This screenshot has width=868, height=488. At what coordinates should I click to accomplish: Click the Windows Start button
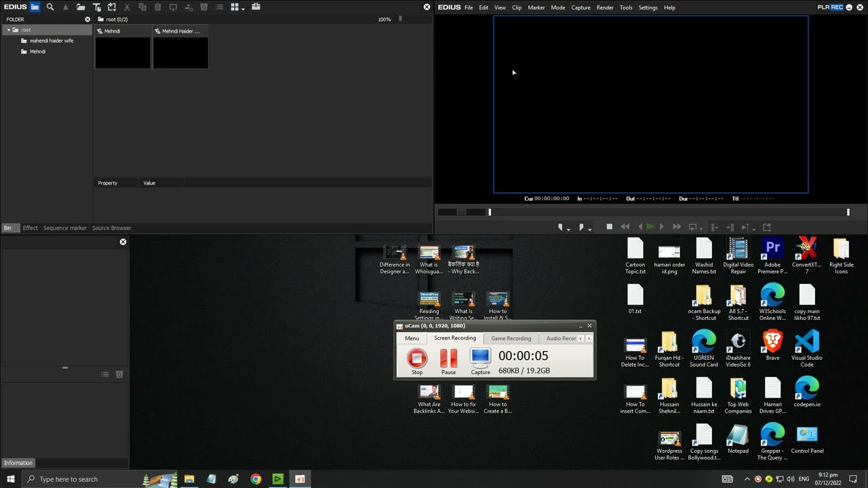point(10,479)
